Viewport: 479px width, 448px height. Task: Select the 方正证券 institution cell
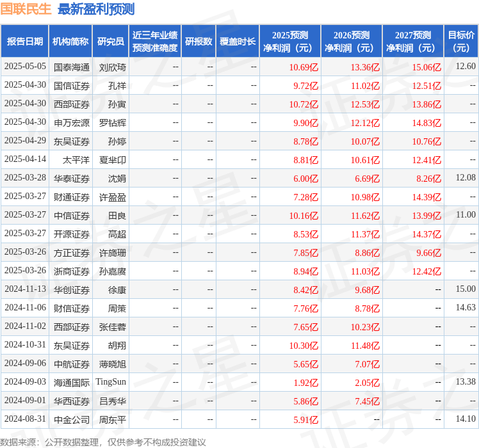click(72, 253)
